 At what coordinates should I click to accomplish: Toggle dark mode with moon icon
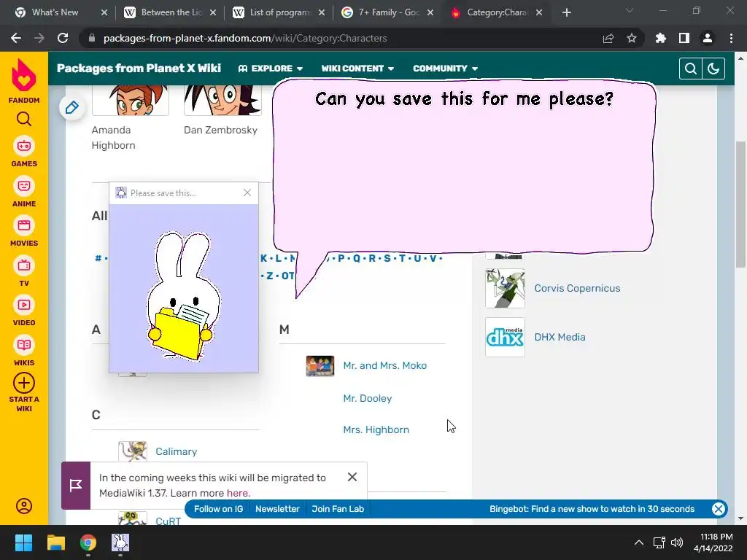pyautogui.click(x=713, y=69)
